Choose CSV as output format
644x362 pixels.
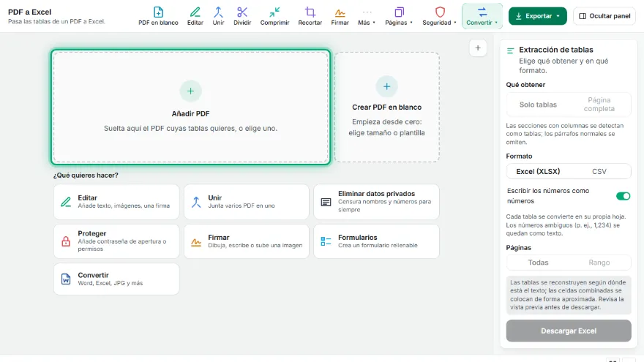coord(599,172)
